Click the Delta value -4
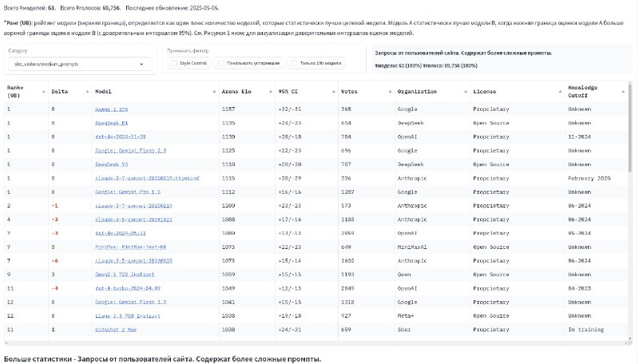The width and height of the screenshot is (639, 364). click(x=54, y=289)
